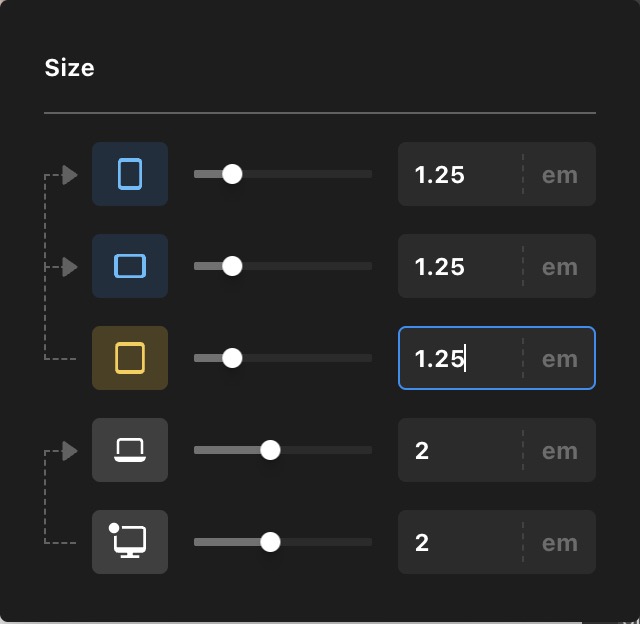Open the em unit dropdown for mobile portrait
Screen dimensions: 640x624
[559, 174]
